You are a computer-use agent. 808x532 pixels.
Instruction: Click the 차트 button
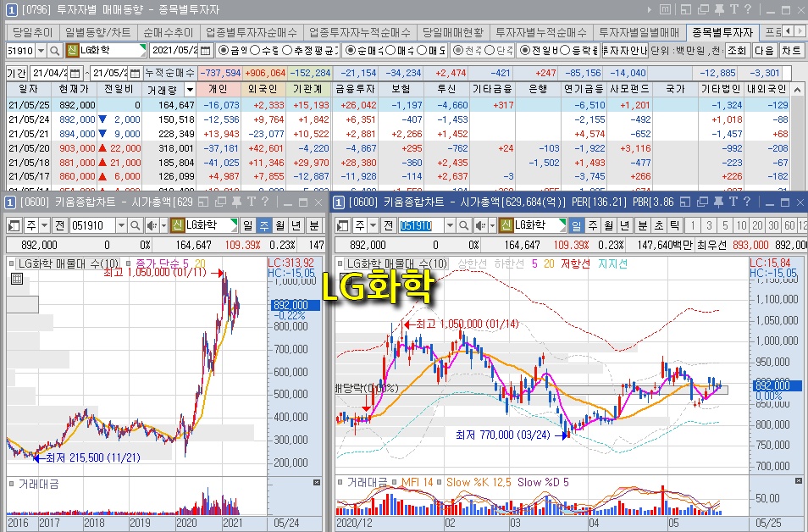click(x=791, y=51)
